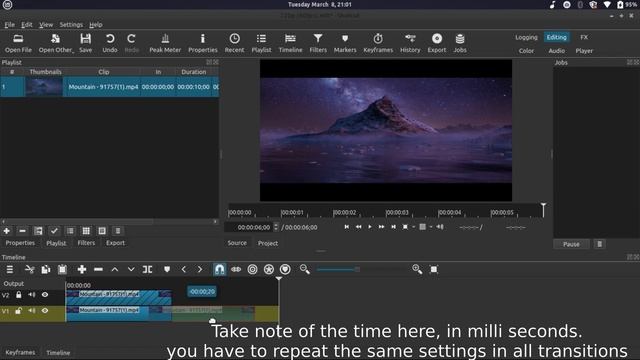
Task: Show the Timeline panel from toolbar
Action: (290, 43)
